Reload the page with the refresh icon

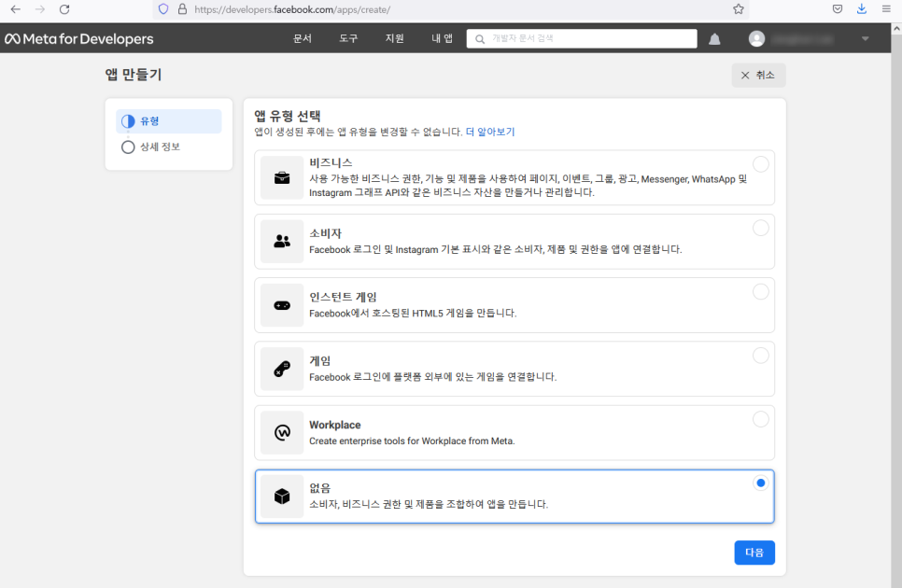point(64,9)
